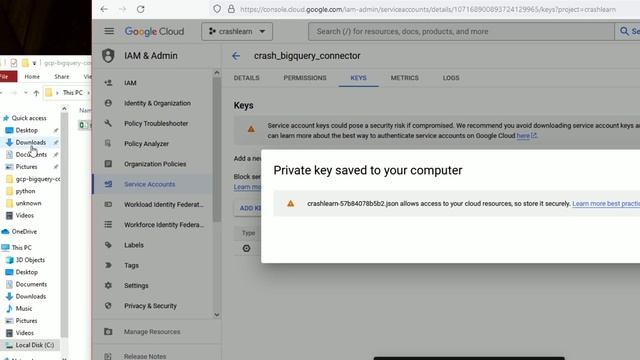Open the python folder in Explorer tree

pos(25,191)
